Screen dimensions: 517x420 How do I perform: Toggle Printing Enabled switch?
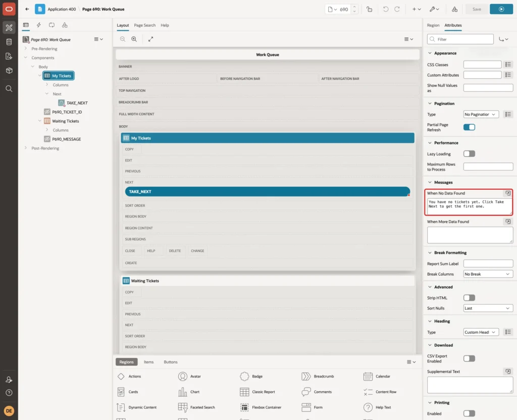coord(469,413)
